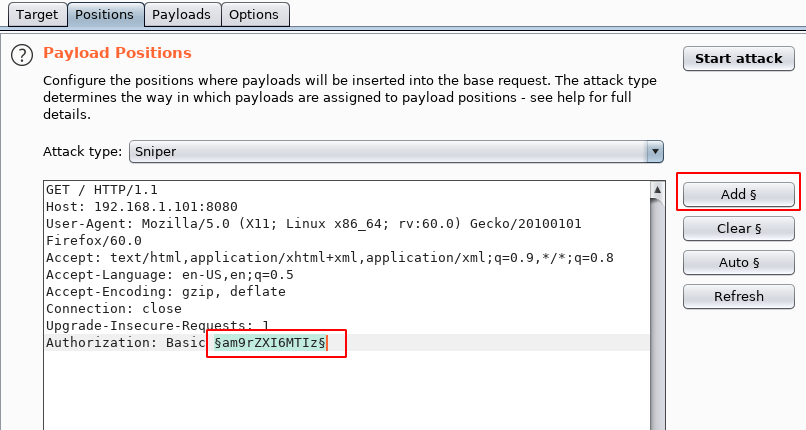Click the GET / HTTP/1.1 request line
Image resolution: width=806 pixels, height=430 pixels.
click(x=102, y=190)
